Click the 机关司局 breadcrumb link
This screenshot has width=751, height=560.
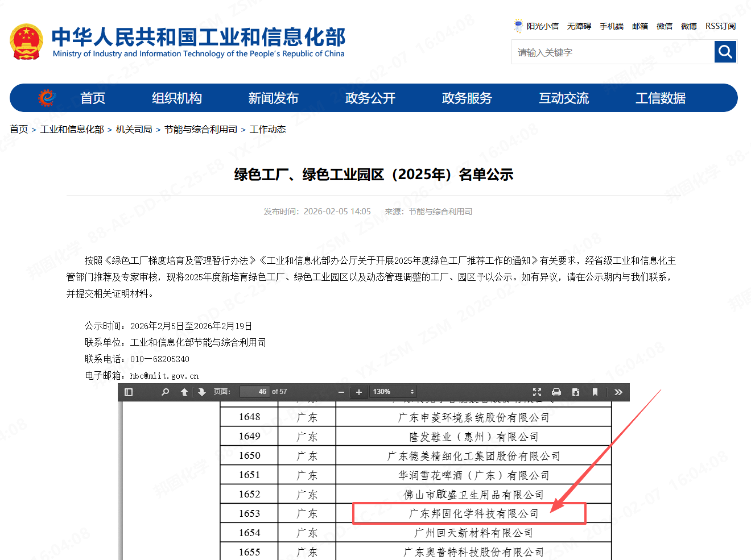point(134,130)
